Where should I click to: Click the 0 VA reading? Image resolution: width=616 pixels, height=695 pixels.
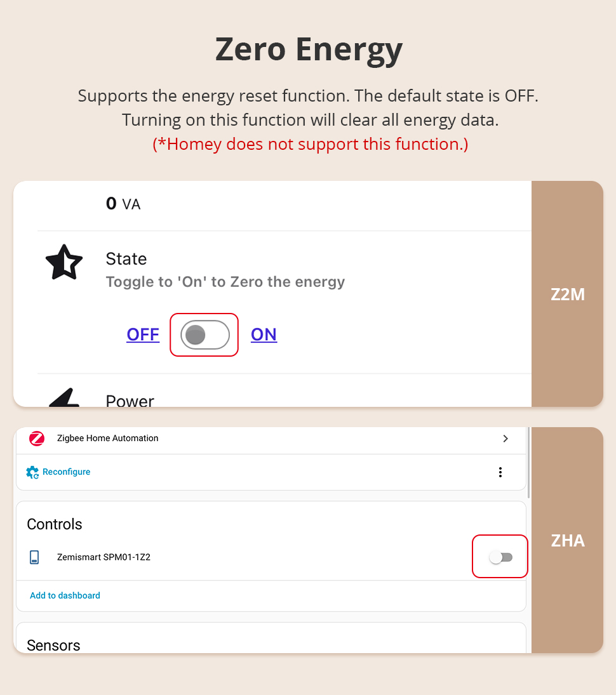[x=123, y=204]
